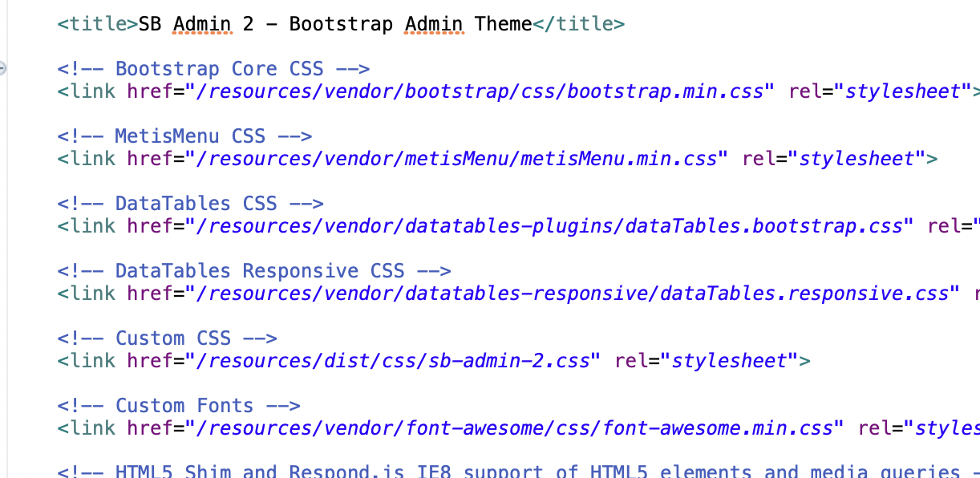Click the sb-admin-2.css href path
980x478 pixels.
tap(393, 361)
